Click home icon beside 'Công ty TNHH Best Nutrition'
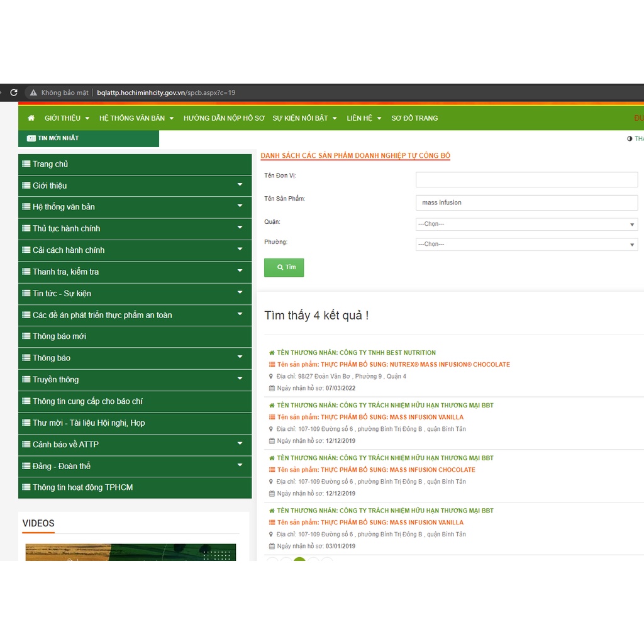Viewport: 644px width, 644px height. pyautogui.click(x=272, y=353)
